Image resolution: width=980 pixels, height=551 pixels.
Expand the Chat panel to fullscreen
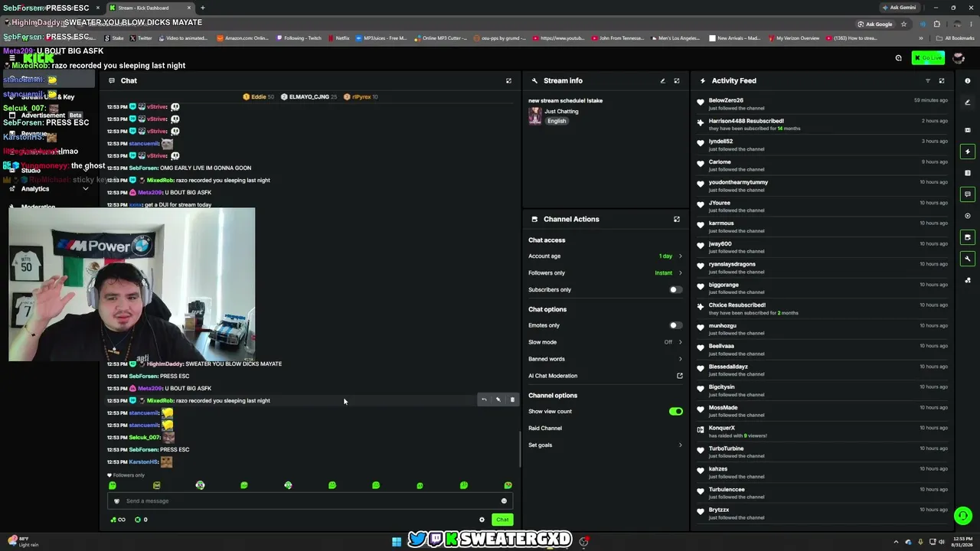pos(508,80)
